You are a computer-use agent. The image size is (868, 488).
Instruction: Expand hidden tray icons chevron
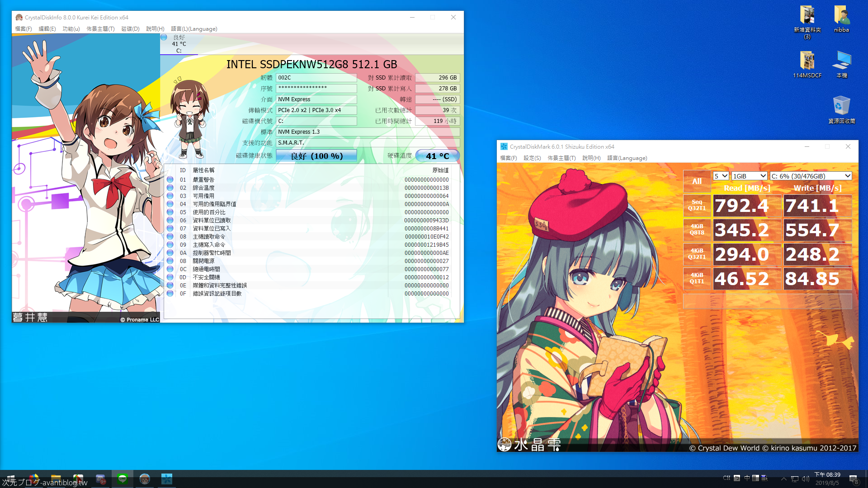[784, 479]
